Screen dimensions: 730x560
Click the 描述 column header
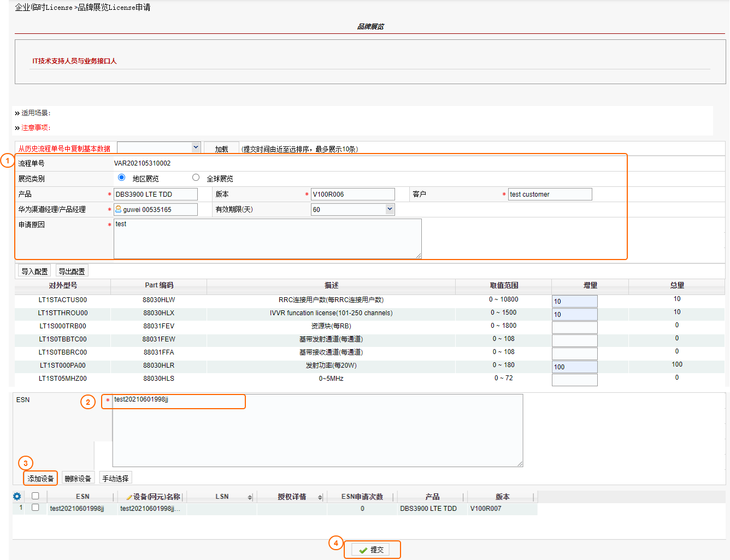[x=331, y=285]
